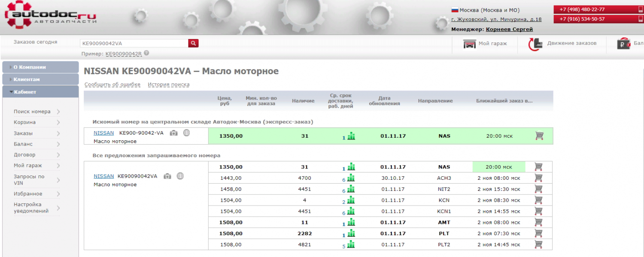The image size is (644, 257).
Task: Open delivery statistics chart for ACH3 row
Action: click(x=351, y=178)
